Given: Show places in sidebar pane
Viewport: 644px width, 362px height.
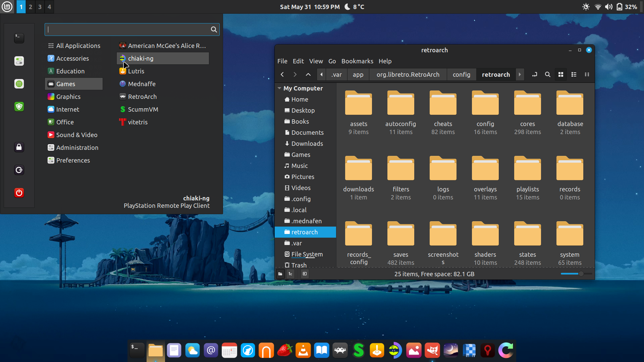Looking at the screenshot, I should [280, 274].
